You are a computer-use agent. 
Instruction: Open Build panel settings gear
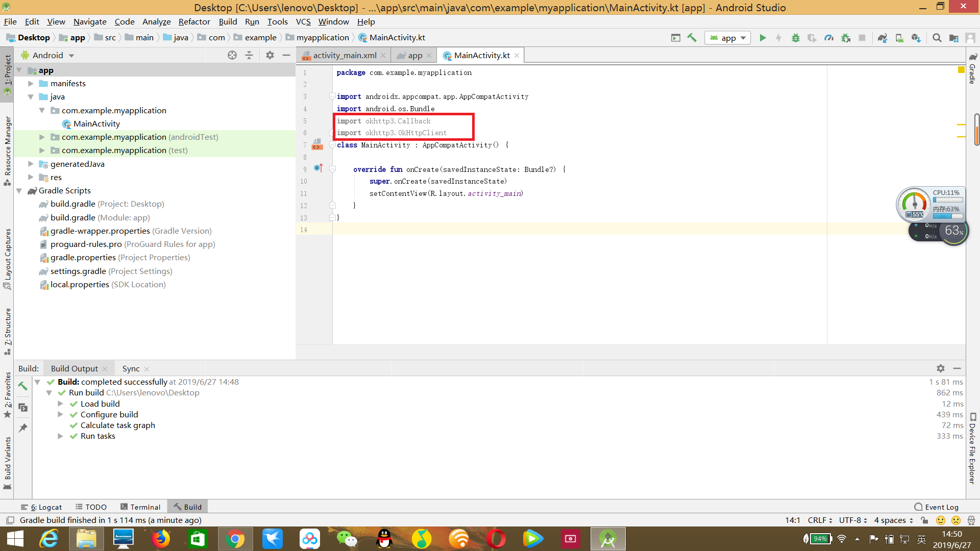[x=941, y=368]
